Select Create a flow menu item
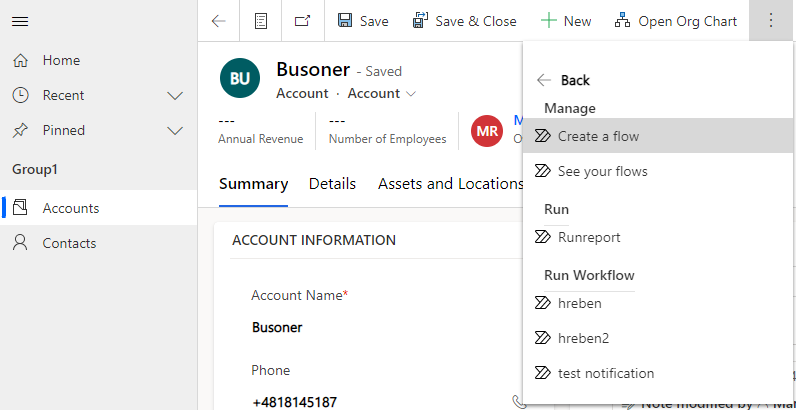 [x=598, y=136]
